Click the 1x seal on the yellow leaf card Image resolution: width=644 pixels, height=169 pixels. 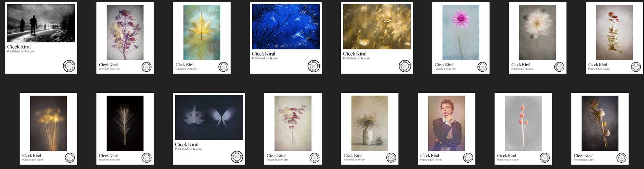[223, 67]
